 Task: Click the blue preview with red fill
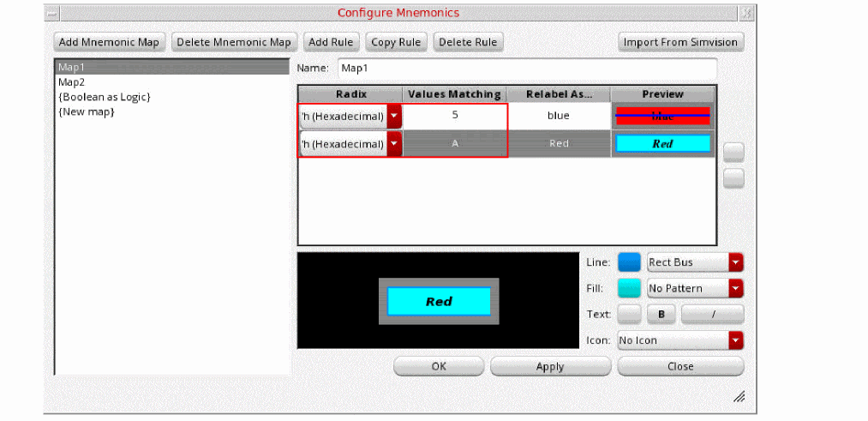click(x=662, y=116)
